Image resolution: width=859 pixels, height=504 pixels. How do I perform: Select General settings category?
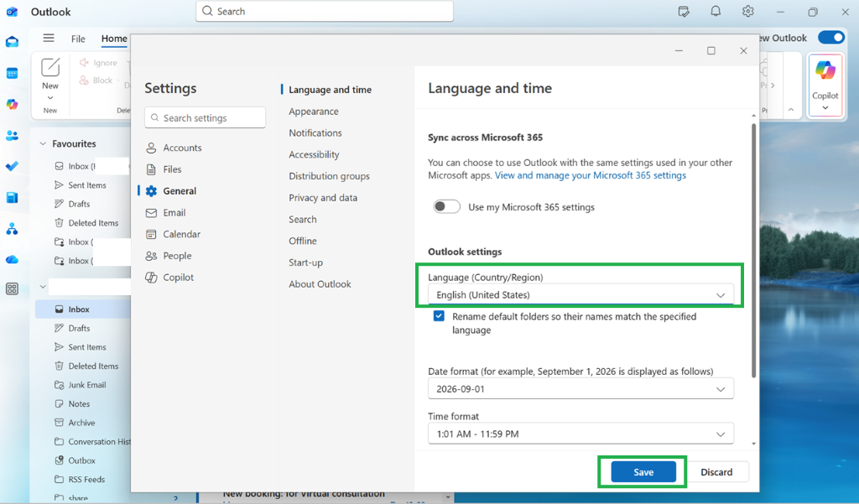[x=171, y=190]
